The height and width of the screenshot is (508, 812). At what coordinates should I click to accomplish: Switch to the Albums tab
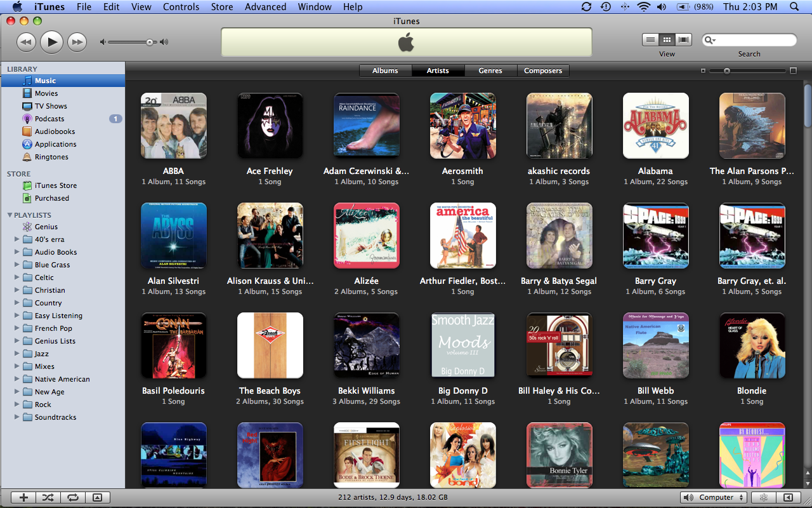pos(385,70)
